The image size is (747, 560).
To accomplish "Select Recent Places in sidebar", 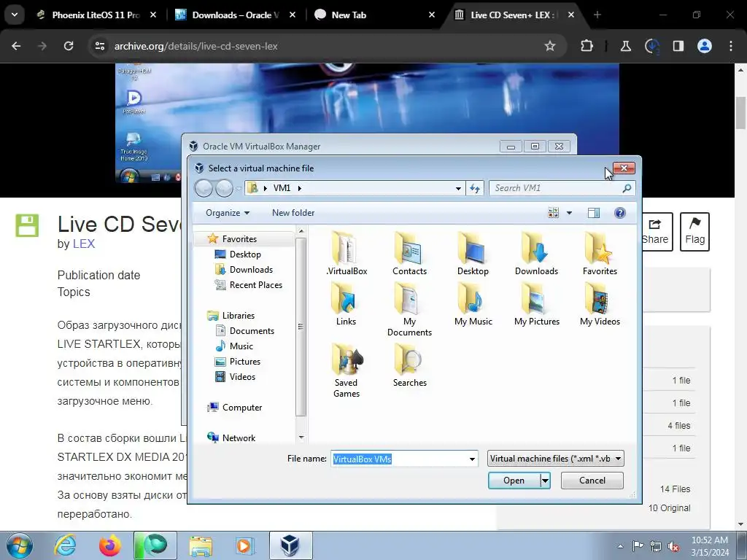I will (255, 285).
